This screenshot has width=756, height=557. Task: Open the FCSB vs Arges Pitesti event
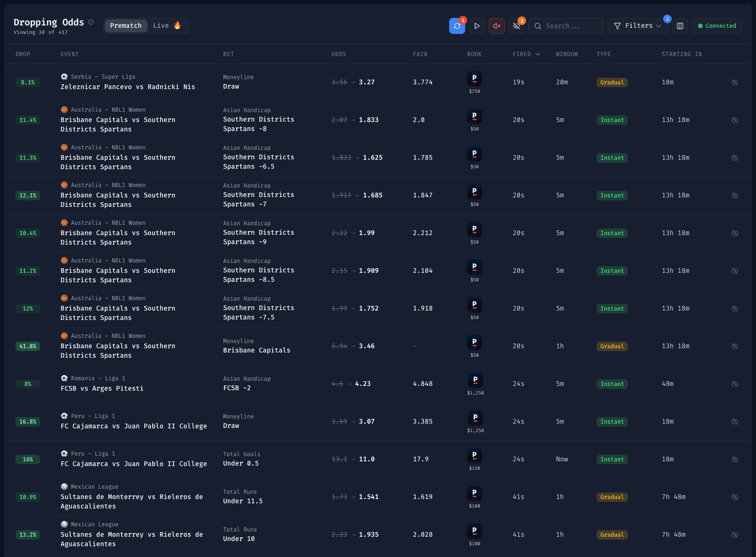[x=102, y=388]
